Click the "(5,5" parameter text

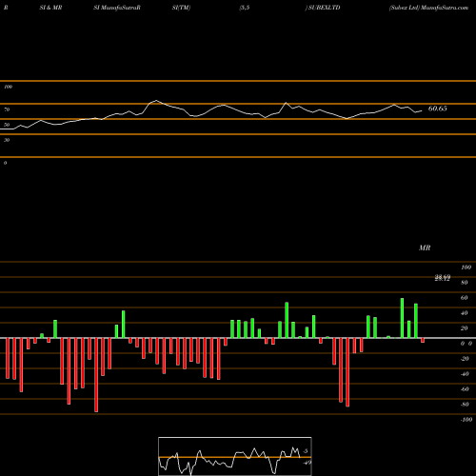(245, 8)
